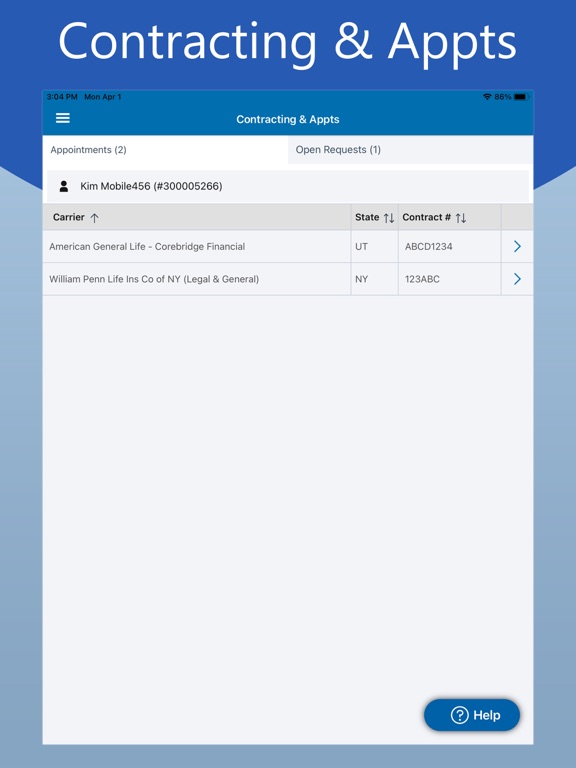Click the question mark icon in Help
This screenshot has width=576, height=768.
point(459,715)
